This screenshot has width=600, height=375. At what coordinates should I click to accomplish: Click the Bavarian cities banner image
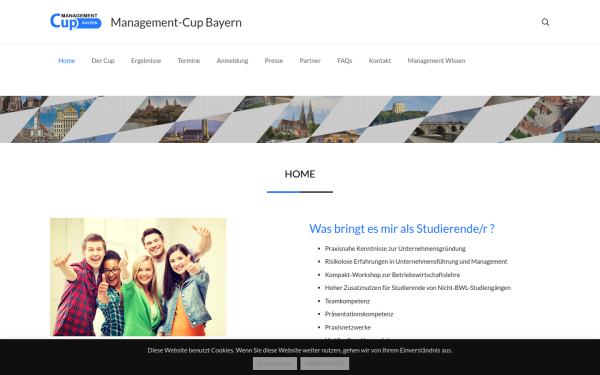pyautogui.click(x=300, y=119)
